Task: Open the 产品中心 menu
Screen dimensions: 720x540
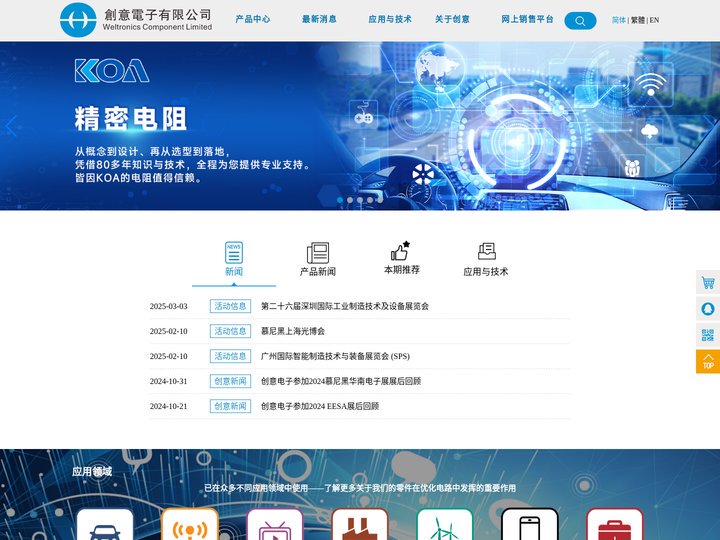Action: point(253,19)
